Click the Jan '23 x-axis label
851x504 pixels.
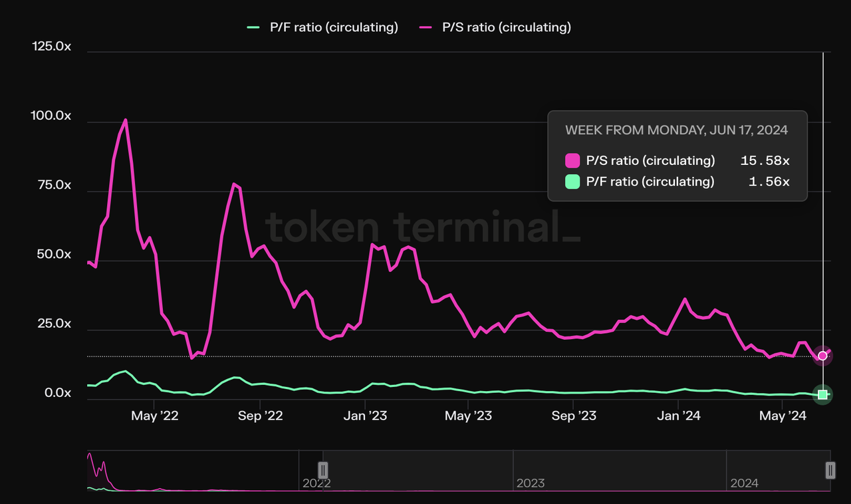[364, 416]
